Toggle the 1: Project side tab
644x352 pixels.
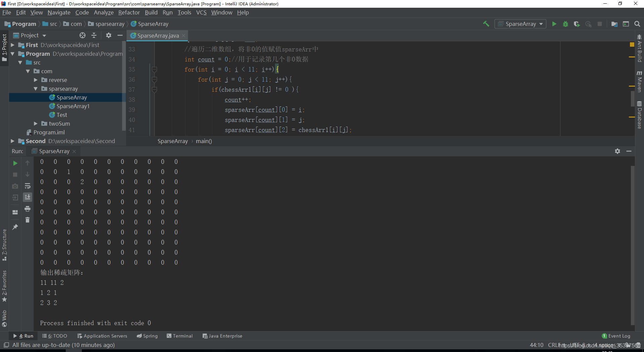(4, 47)
